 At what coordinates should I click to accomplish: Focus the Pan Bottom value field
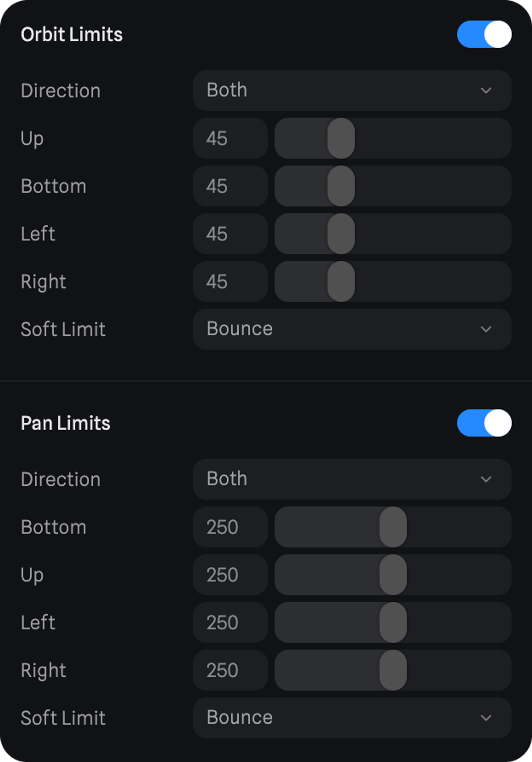[230, 527]
